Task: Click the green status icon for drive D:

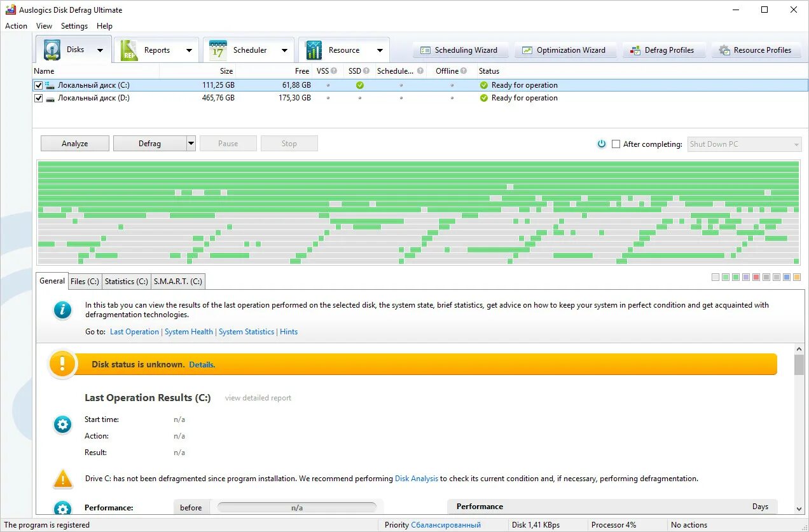Action: tap(484, 98)
